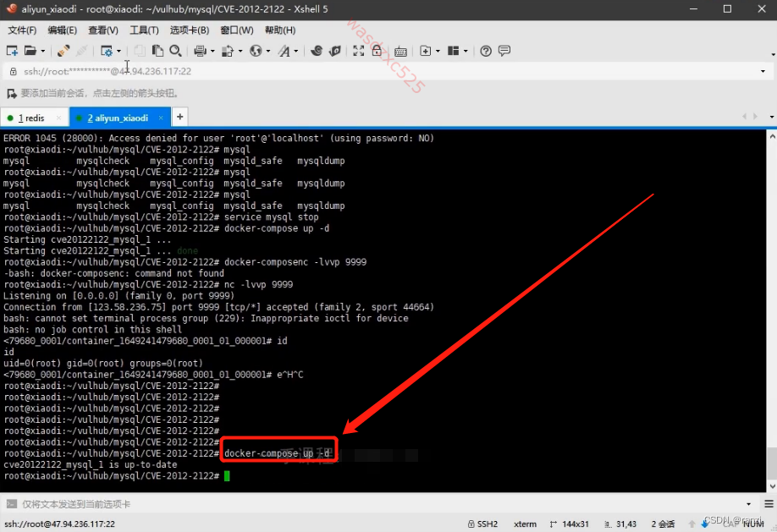The width and height of the screenshot is (777, 532).
Task: Click the address bar lock icon
Action: point(14,71)
